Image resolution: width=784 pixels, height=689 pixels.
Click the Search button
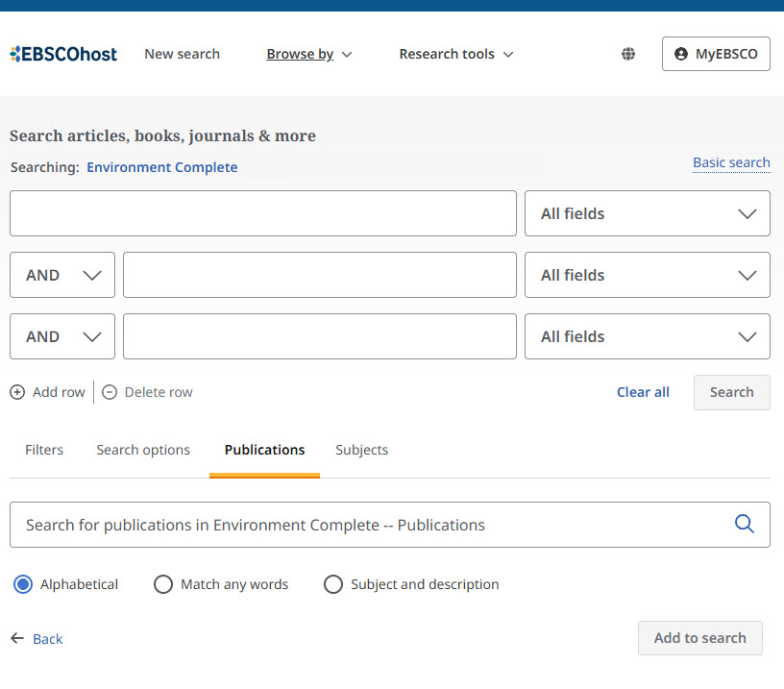[731, 392]
